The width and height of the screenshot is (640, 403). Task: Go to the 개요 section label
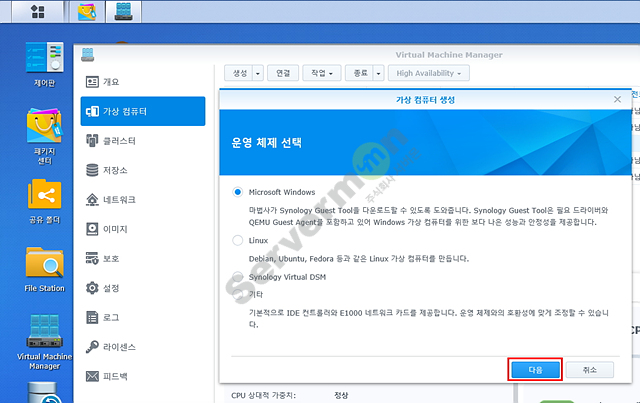111,82
